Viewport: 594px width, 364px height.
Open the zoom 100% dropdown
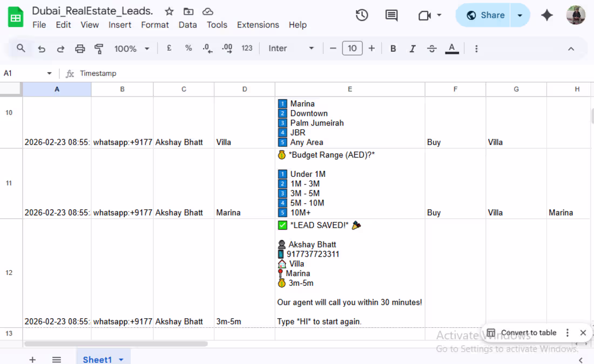point(131,49)
